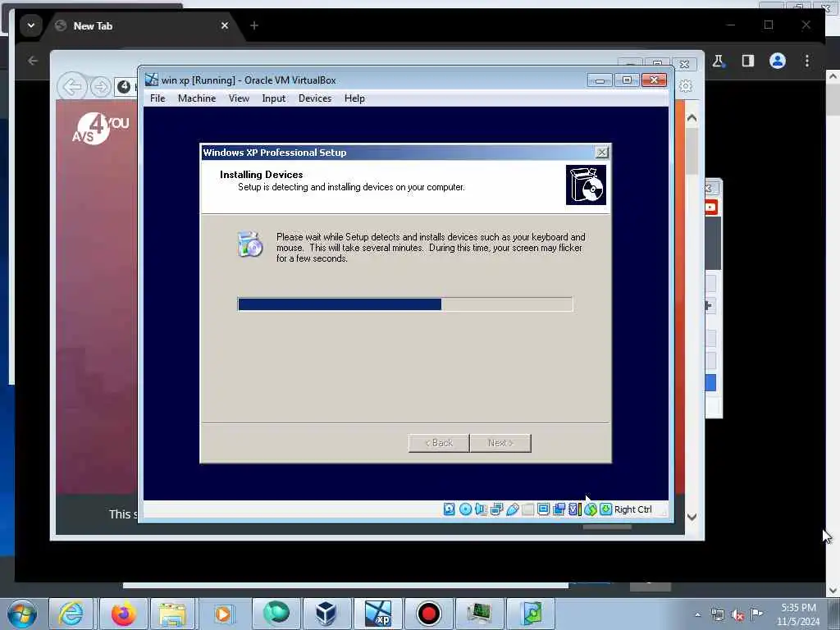Viewport: 840px width, 630px height.
Task: Click the network tray icon
Action: [x=717, y=614]
